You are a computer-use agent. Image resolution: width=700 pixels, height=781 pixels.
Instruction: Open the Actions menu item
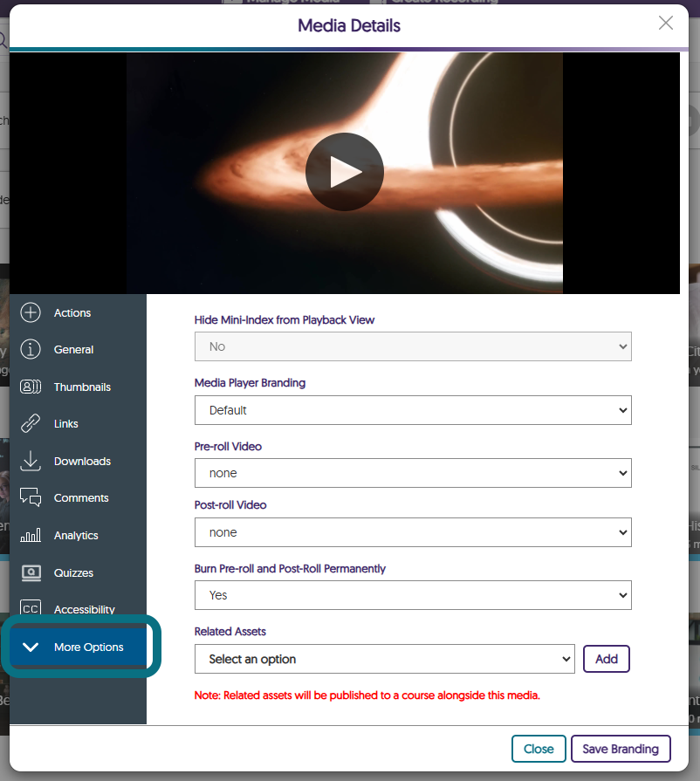point(79,312)
